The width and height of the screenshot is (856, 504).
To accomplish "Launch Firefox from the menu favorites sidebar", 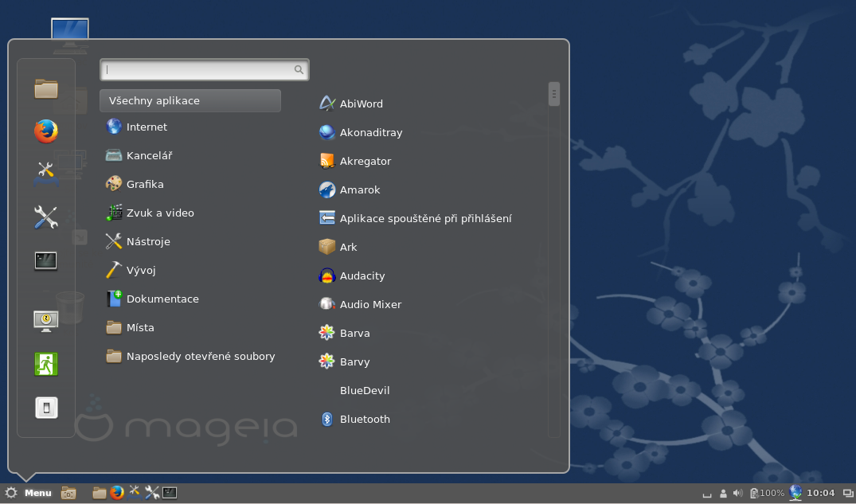I will click(x=46, y=131).
